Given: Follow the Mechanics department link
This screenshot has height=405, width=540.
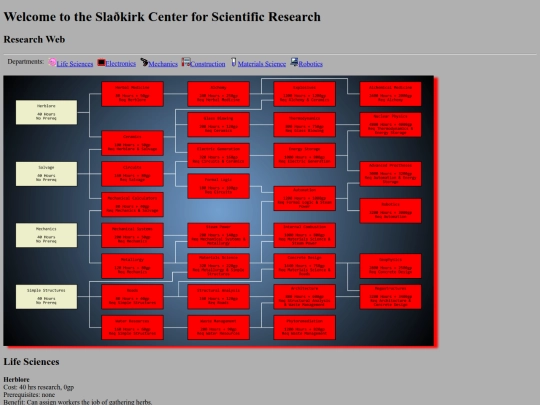Looking at the screenshot, I should 163,64.
